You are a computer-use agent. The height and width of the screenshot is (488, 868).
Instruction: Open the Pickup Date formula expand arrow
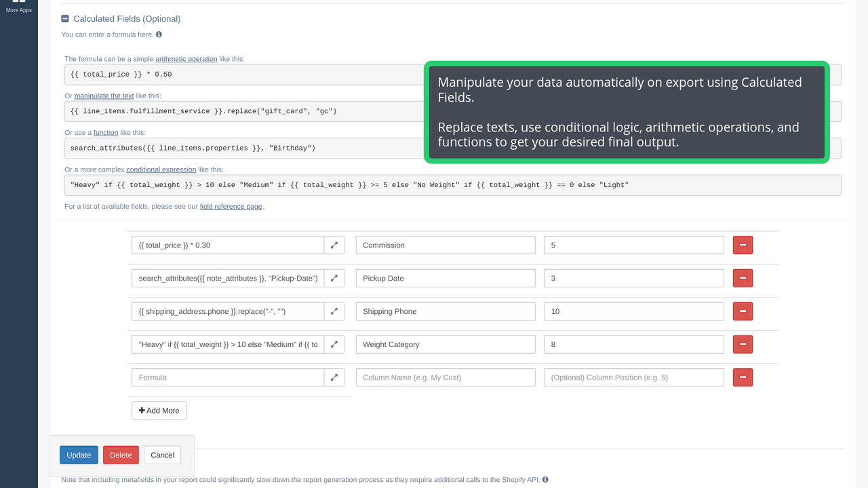(x=334, y=278)
